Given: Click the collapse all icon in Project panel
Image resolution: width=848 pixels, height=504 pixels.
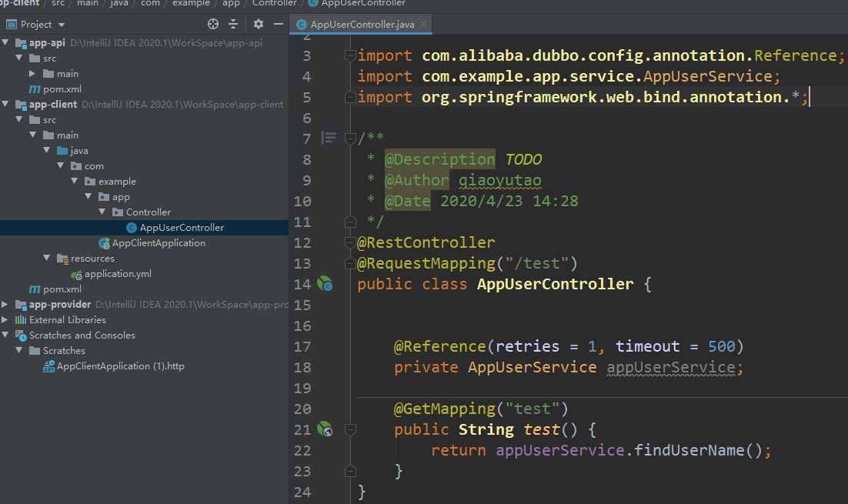Looking at the screenshot, I should pyautogui.click(x=233, y=24).
